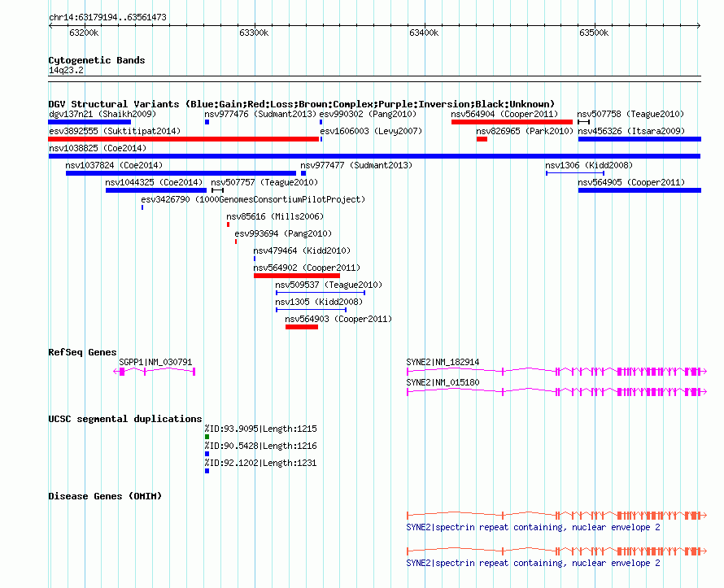Viewport: 724px width, 588px height.
Task: Select variant esv990302 (Pang2010)
Action: click(x=368, y=114)
